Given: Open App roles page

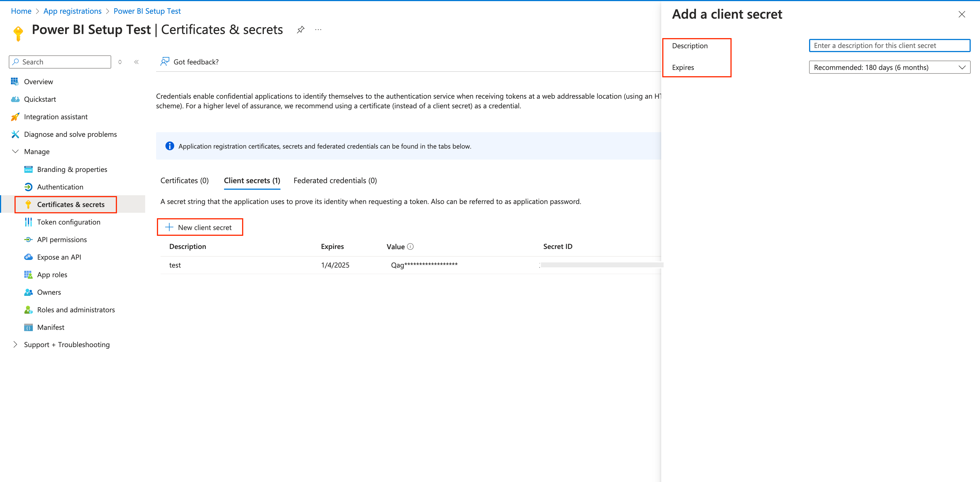Looking at the screenshot, I should point(52,274).
